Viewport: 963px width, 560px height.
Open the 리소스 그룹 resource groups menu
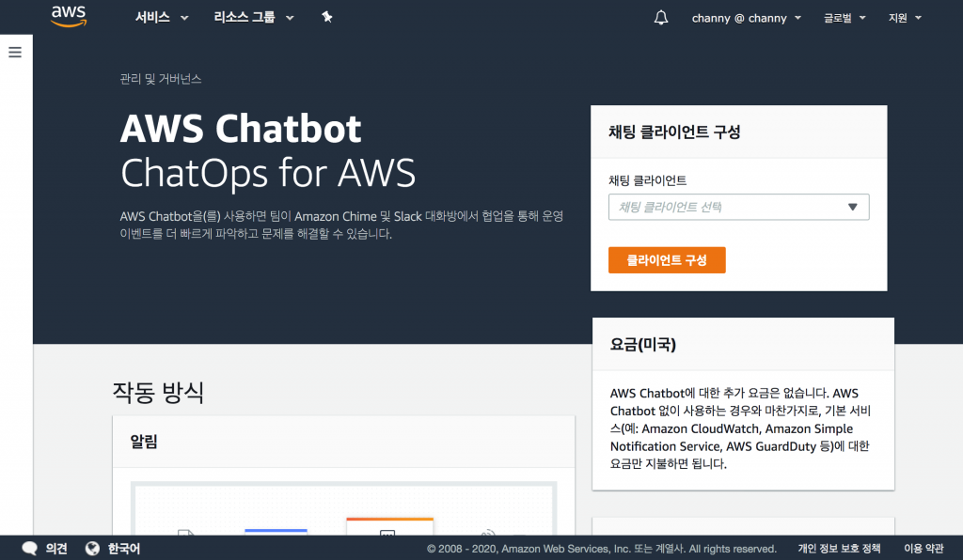pyautogui.click(x=254, y=17)
